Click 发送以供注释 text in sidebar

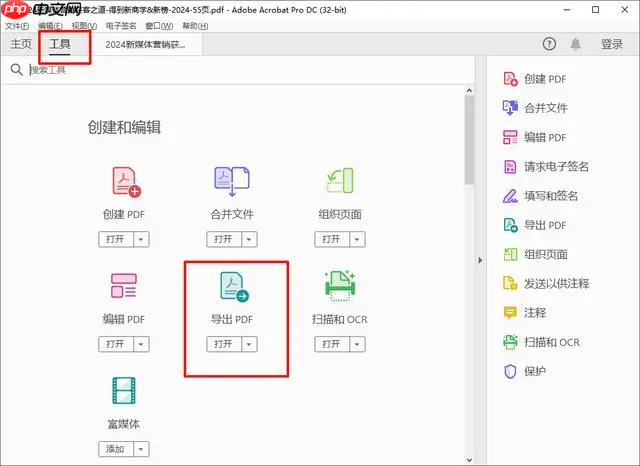pos(556,283)
